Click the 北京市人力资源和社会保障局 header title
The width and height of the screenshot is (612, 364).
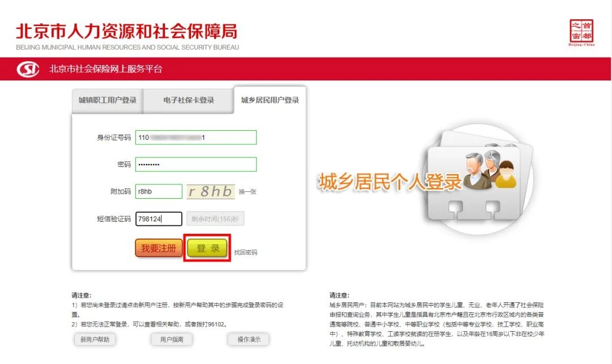[x=126, y=31]
